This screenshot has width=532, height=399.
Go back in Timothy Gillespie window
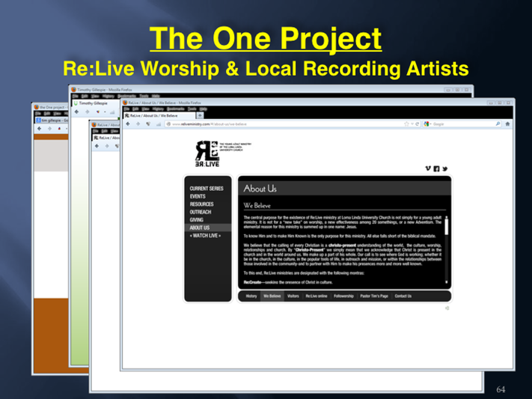coord(76,112)
